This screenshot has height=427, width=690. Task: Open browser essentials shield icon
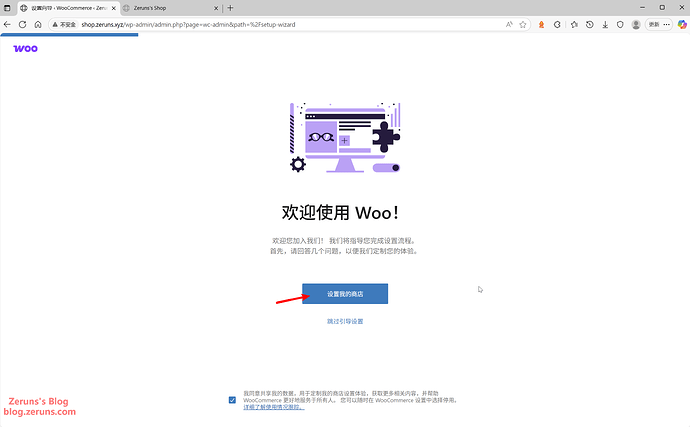[x=620, y=25]
